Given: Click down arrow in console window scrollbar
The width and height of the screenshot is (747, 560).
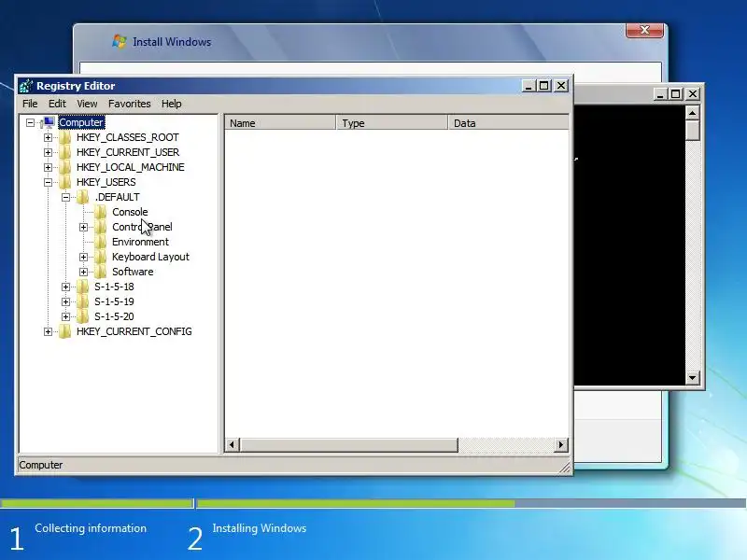Looking at the screenshot, I should pos(692,378).
